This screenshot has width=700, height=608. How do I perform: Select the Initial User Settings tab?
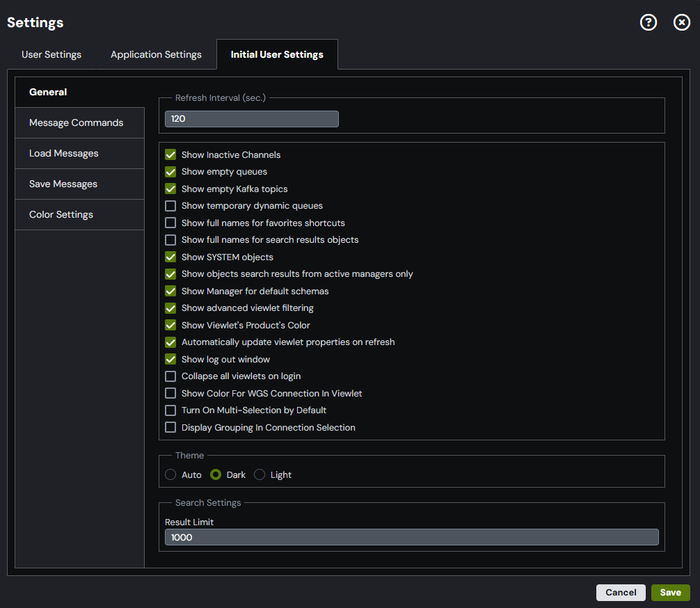277,54
